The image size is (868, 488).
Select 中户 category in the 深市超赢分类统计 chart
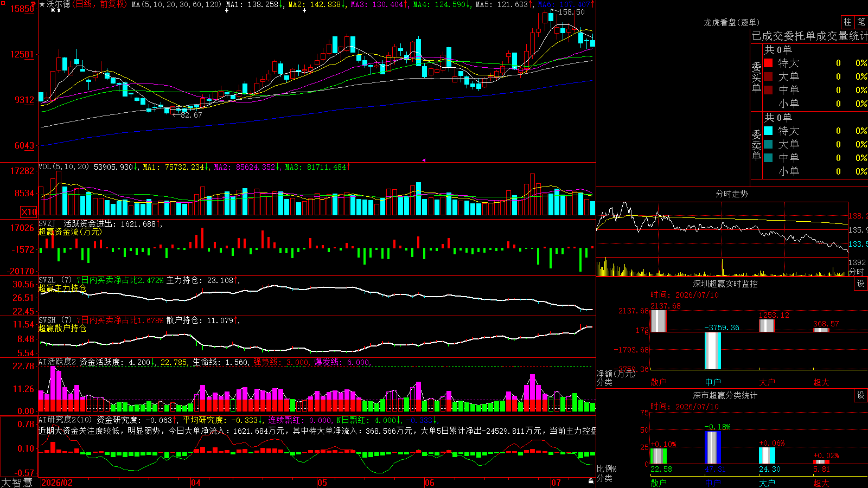pos(713,483)
